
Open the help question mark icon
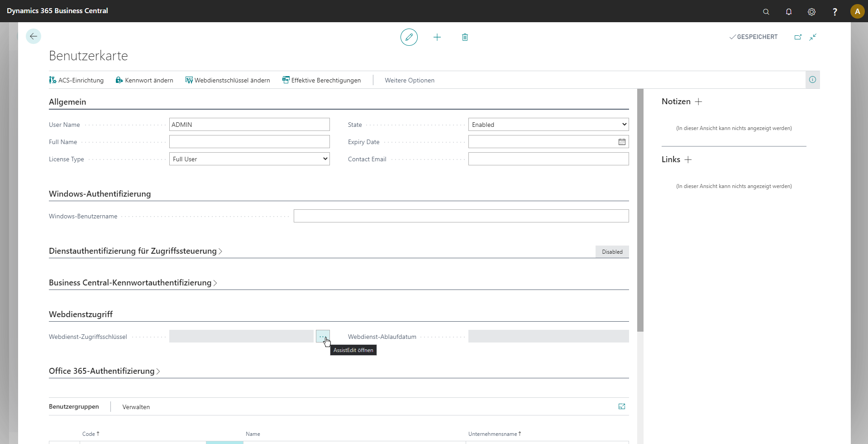coord(835,12)
